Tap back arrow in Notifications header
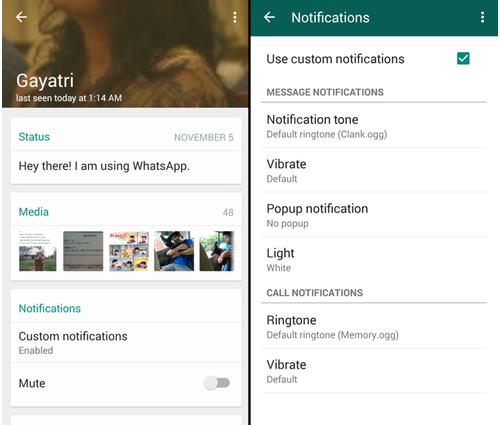Viewport: 500px width, 425px height. (x=269, y=17)
